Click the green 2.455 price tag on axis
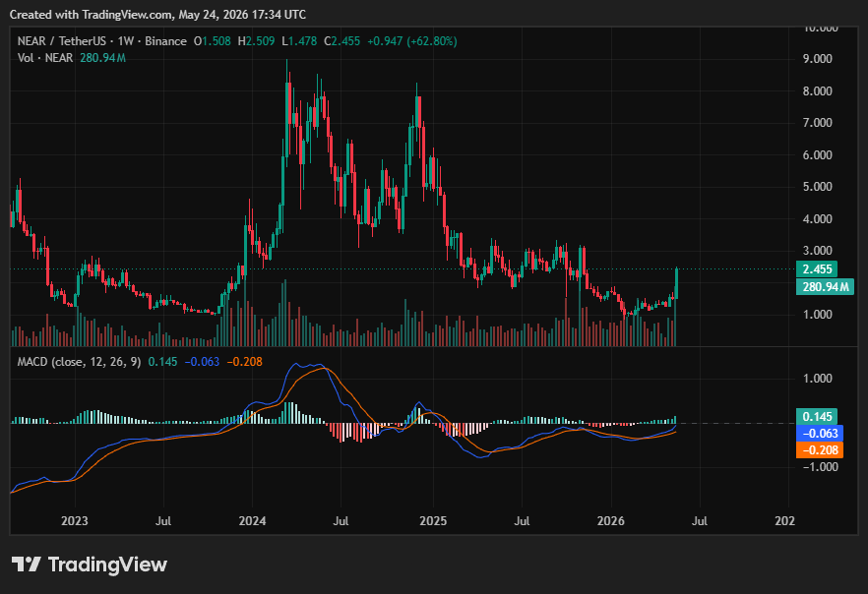868x594 pixels. click(817, 269)
